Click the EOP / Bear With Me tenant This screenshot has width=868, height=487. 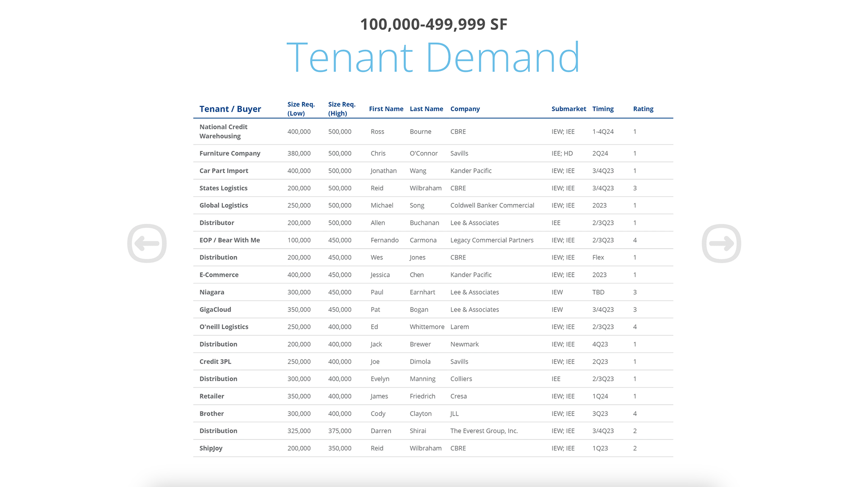(x=230, y=240)
